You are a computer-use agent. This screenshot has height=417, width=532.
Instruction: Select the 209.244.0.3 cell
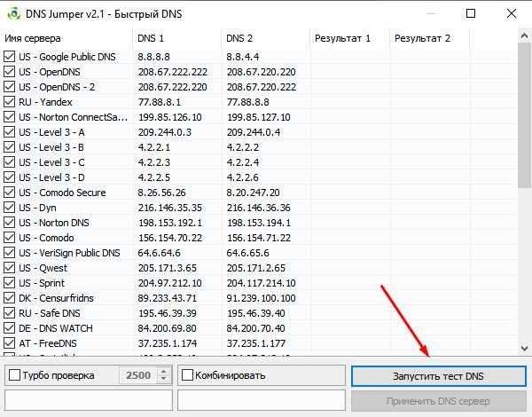point(165,132)
